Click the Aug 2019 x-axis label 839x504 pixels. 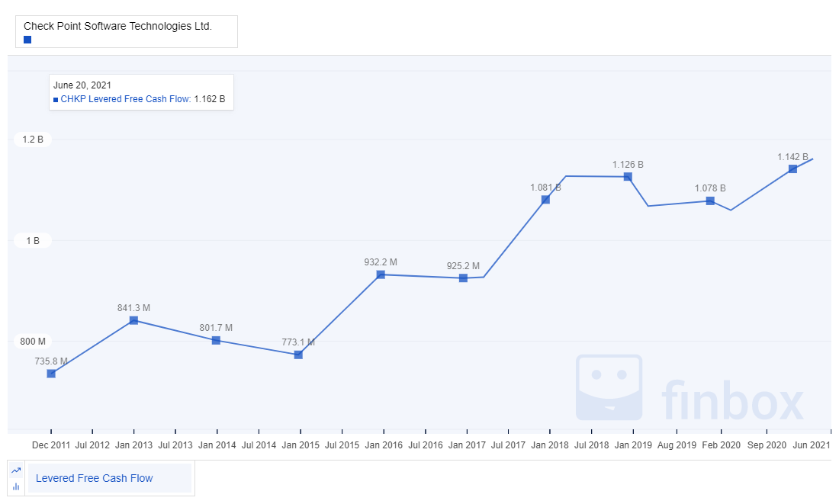(x=677, y=445)
